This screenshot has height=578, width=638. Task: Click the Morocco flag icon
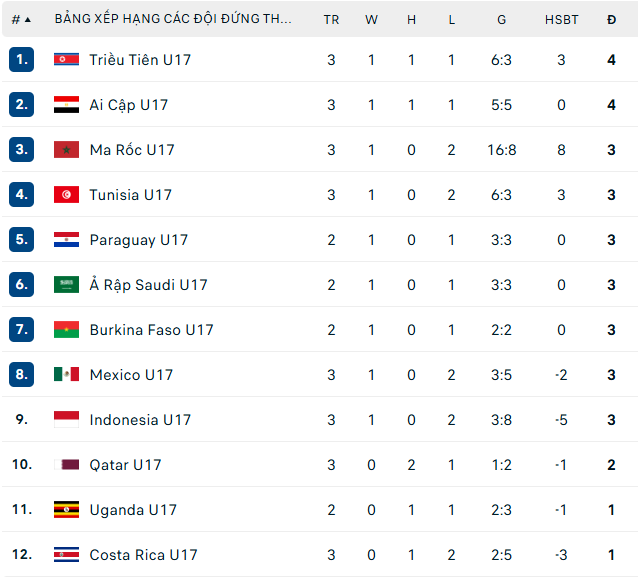[66, 150]
